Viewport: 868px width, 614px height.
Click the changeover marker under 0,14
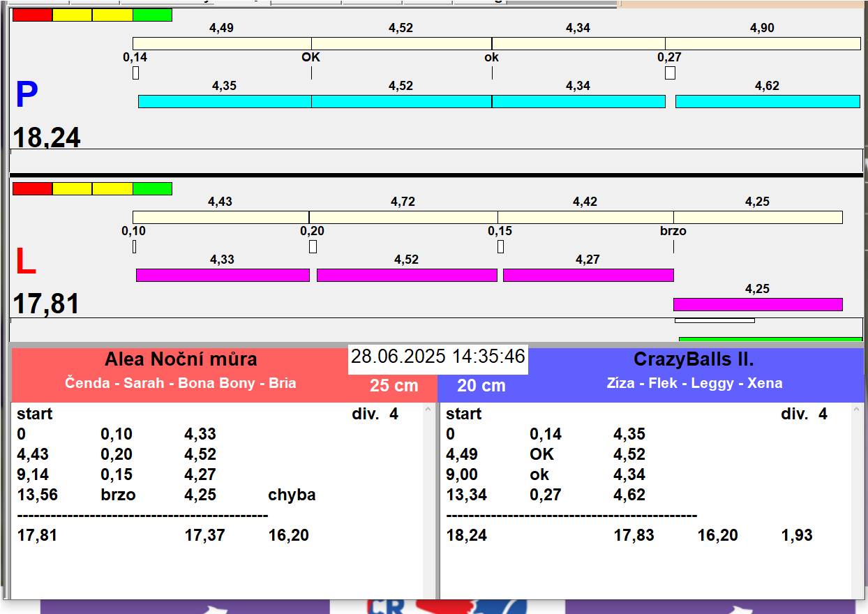(x=135, y=73)
